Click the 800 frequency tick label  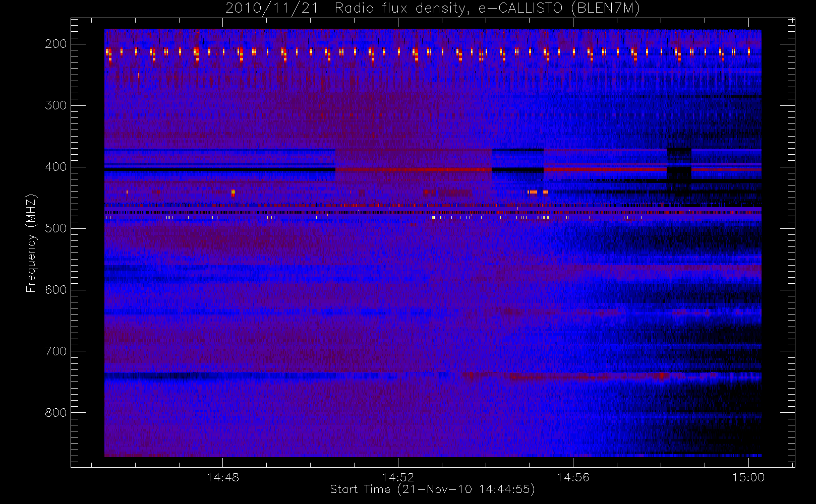pos(56,413)
